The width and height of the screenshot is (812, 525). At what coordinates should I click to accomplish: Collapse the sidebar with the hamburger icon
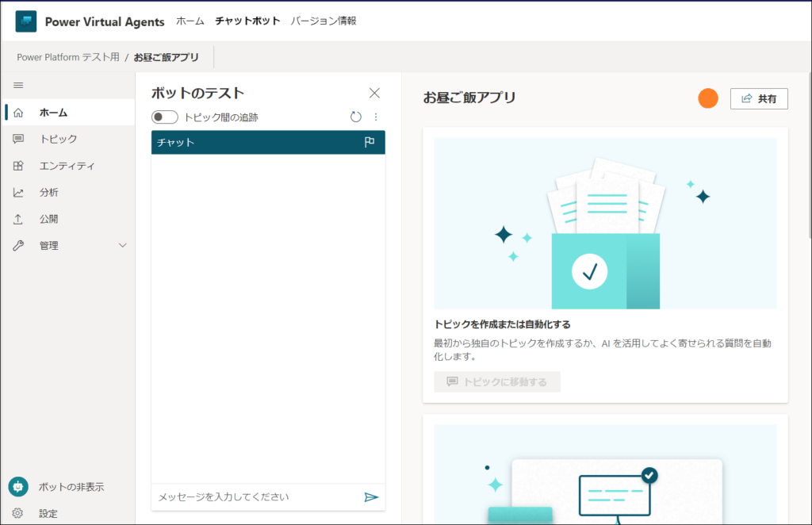18,85
